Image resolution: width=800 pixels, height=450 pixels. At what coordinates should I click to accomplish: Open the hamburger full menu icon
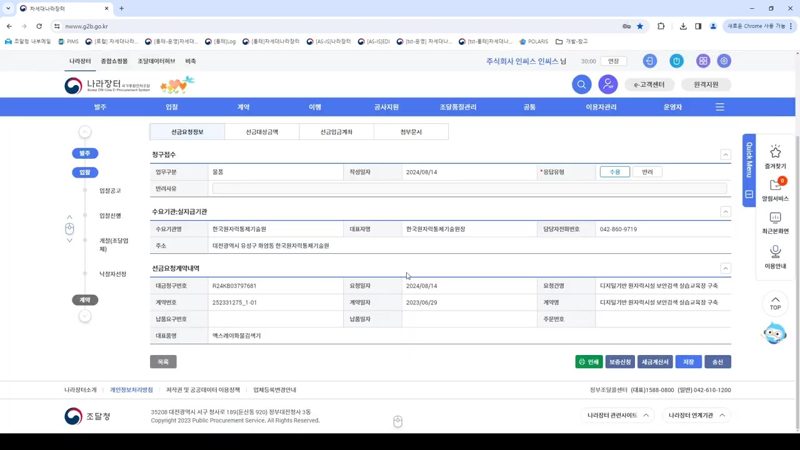pyautogui.click(x=720, y=107)
